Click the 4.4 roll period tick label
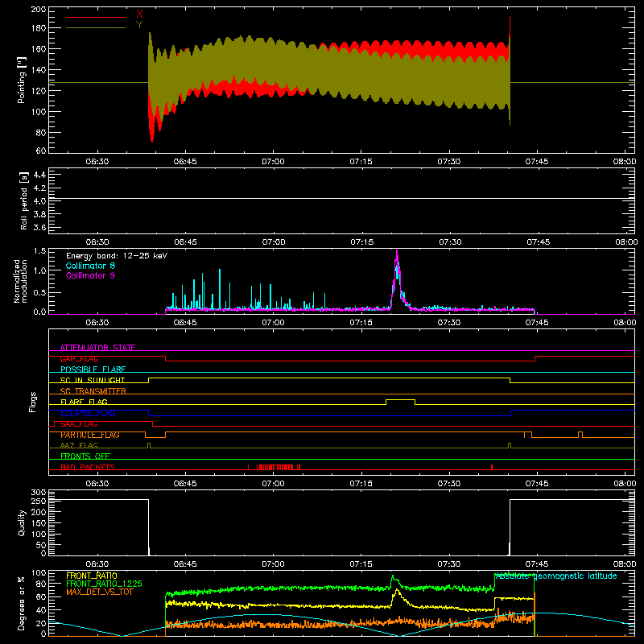Screen dimensions: 644x644 tap(39, 175)
